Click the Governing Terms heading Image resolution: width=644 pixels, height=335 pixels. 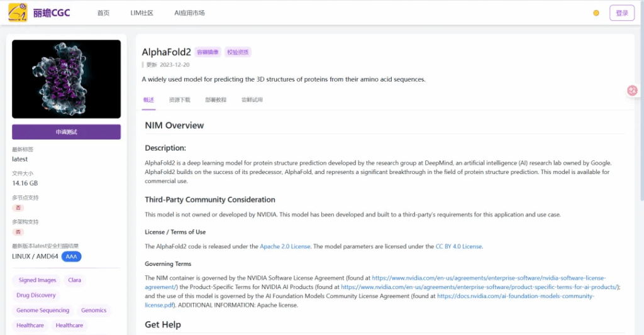[x=168, y=264]
